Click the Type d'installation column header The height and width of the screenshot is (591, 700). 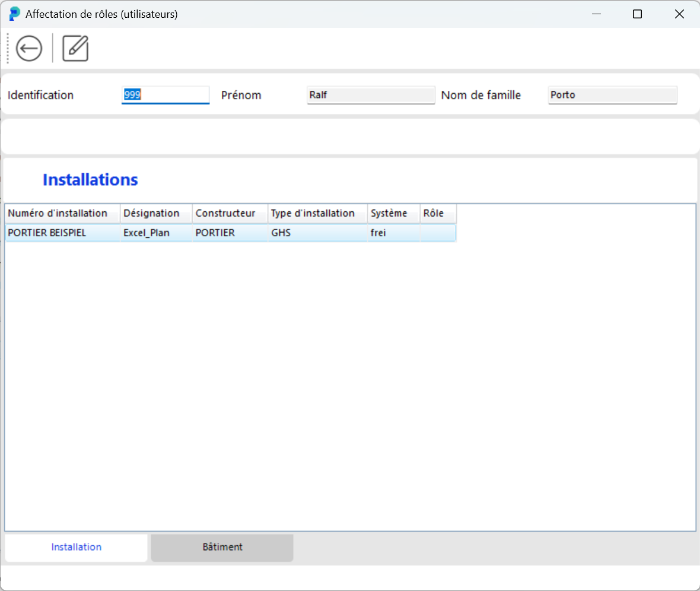317,214
